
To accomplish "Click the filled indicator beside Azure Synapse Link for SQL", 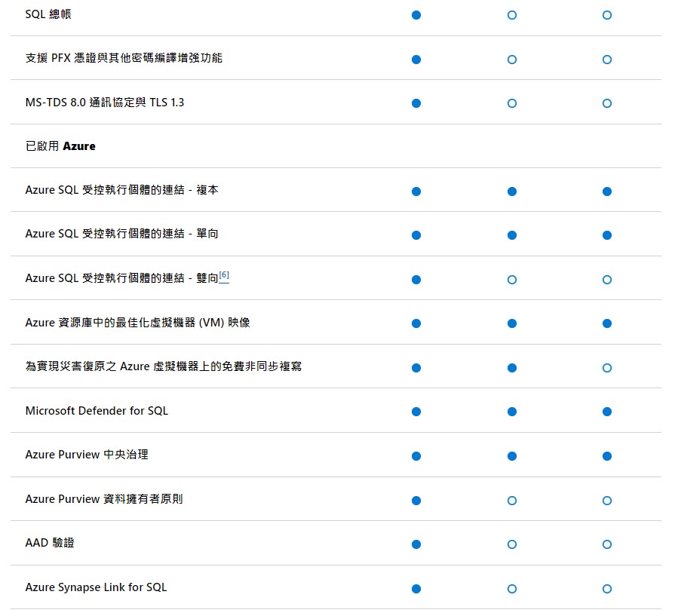I will coord(416,587).
